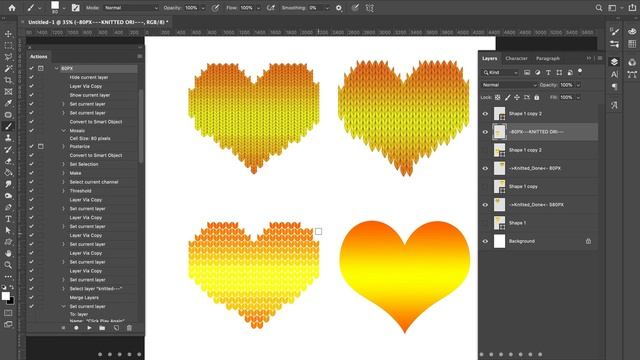The image size is (640, 360).
Task: Select the Actions panel tab
Action: [x=38, y=56]
